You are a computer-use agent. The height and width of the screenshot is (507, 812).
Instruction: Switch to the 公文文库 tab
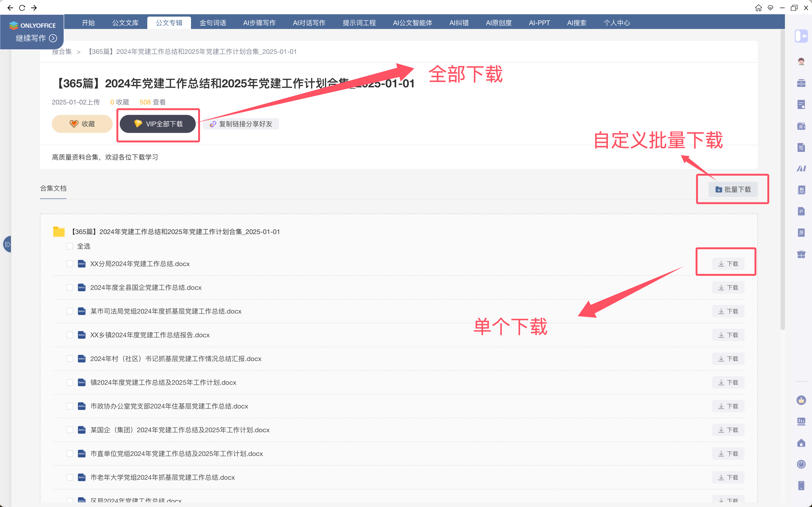point(125,23)
